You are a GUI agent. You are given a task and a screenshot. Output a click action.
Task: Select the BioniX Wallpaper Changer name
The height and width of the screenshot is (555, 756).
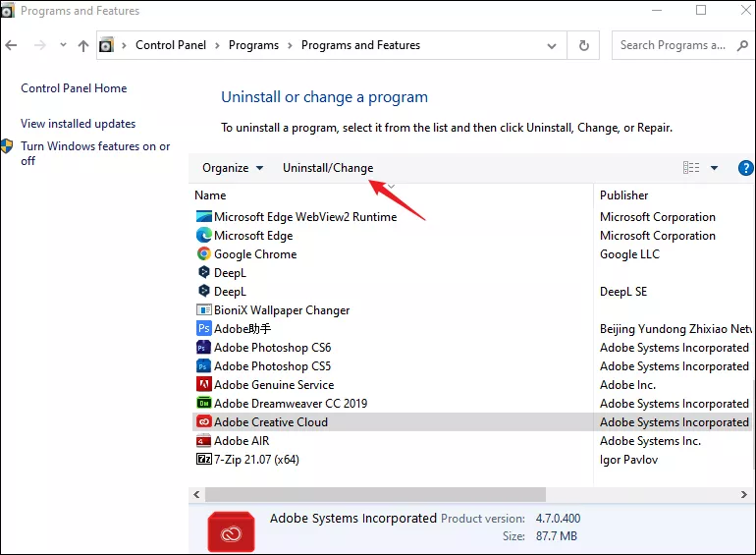point(282,310)
